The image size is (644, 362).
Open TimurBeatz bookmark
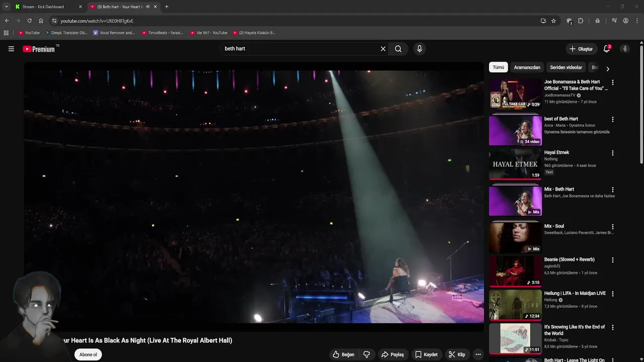point(163,33)
